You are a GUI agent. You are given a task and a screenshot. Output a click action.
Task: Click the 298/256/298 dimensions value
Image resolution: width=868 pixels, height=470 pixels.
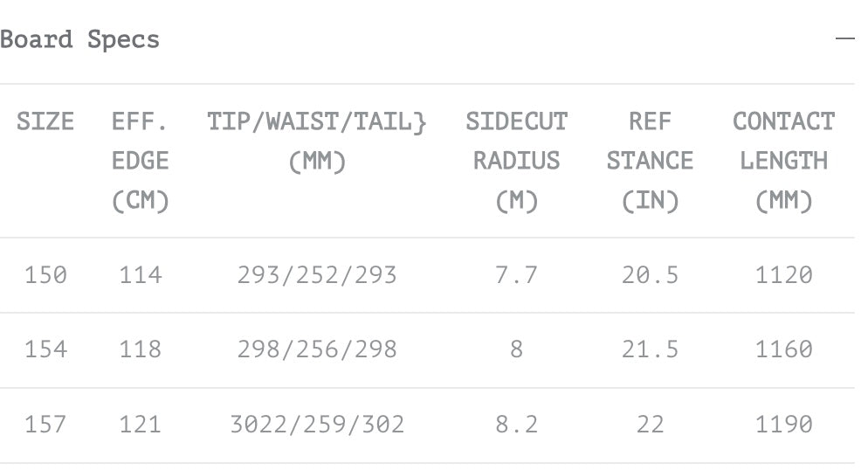pyautogui.click(x=317, y=349)
